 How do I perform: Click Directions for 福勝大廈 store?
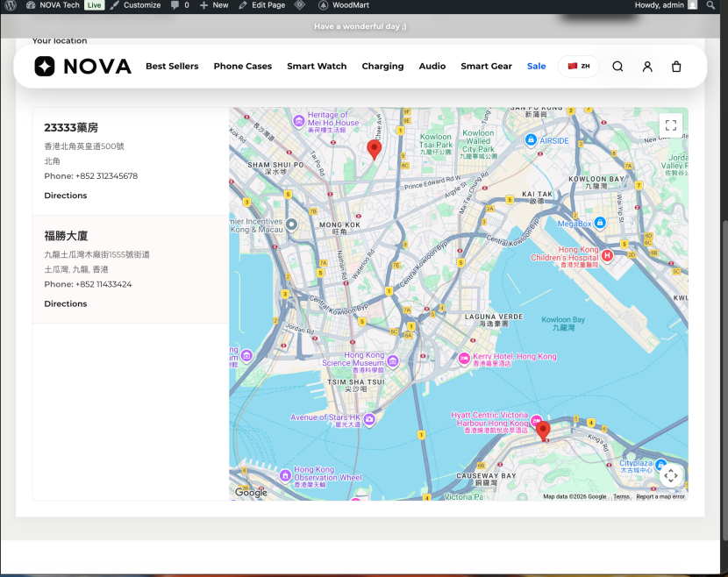66,303
